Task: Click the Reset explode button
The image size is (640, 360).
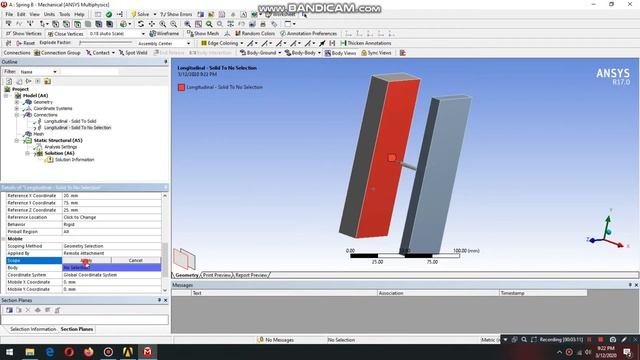Action: 25,43
